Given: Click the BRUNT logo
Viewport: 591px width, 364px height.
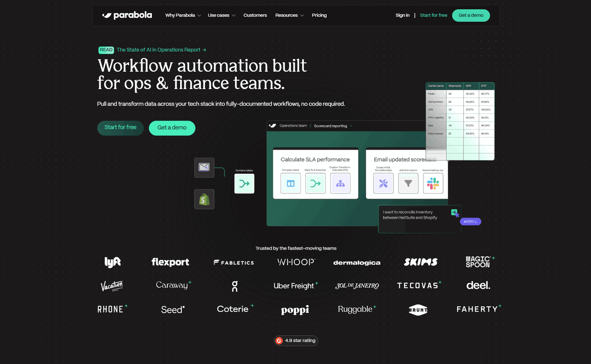Looking at the screenshot, I should pos(418,310).
